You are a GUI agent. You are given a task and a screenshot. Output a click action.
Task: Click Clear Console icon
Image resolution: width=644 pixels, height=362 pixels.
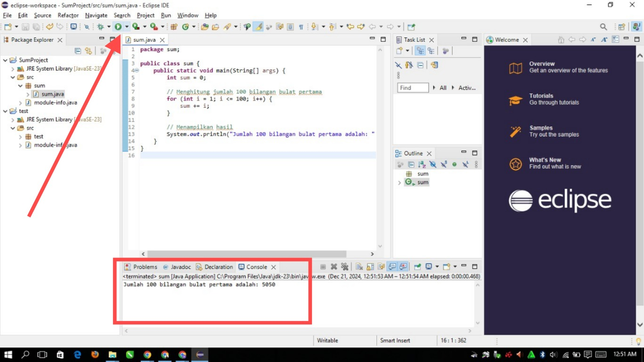359,266
